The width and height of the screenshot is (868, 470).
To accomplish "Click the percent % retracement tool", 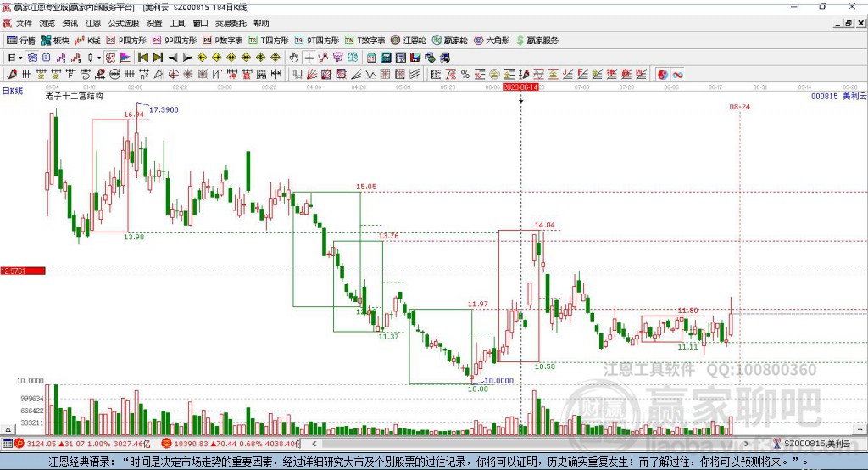I will 465,75.
